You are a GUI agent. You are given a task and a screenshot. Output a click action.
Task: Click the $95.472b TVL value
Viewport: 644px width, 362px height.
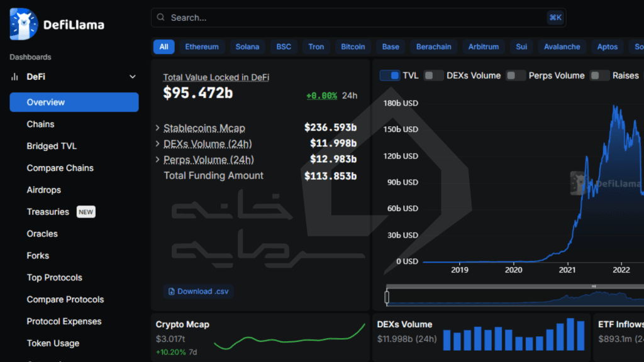(198, 93)
